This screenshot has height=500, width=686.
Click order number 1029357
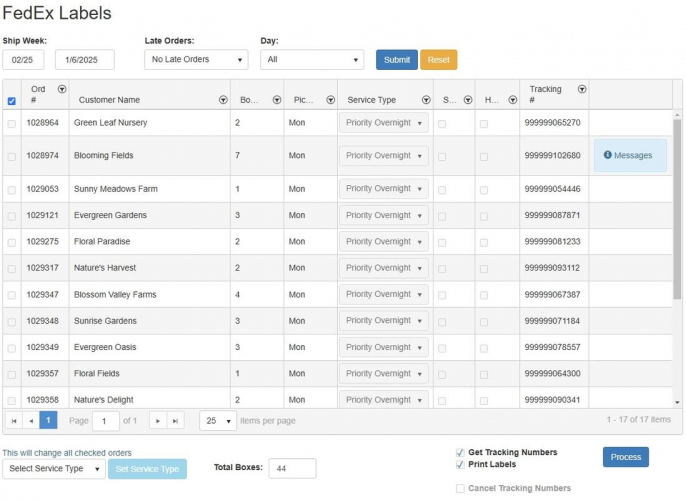42,374
